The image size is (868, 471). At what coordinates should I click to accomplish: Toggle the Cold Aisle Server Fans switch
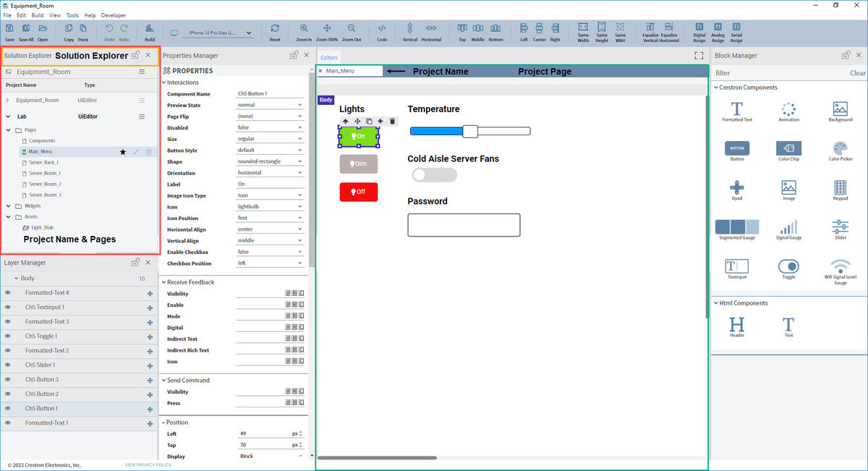tap(434, 175)
